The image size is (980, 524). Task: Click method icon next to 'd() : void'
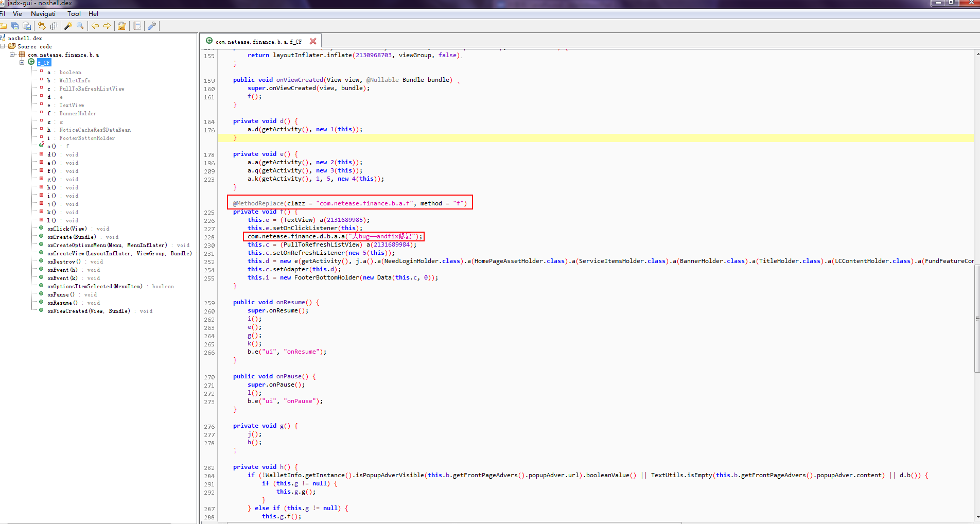[x=41, y=153]
